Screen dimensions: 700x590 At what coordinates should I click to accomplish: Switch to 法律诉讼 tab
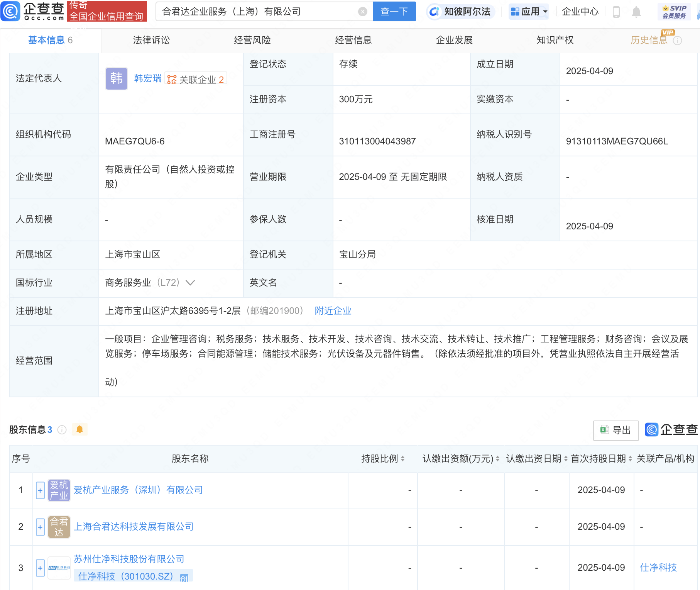[151, 40]
